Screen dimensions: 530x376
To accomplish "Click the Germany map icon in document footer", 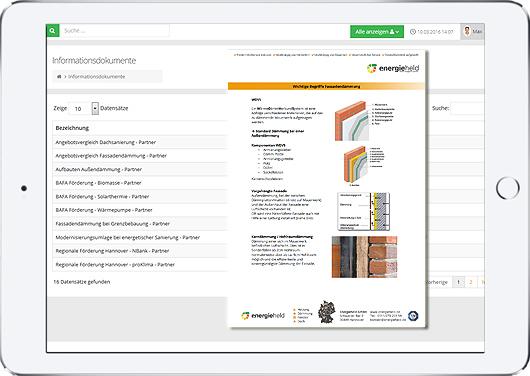I will pyautogui.click(x=327, y=312).
